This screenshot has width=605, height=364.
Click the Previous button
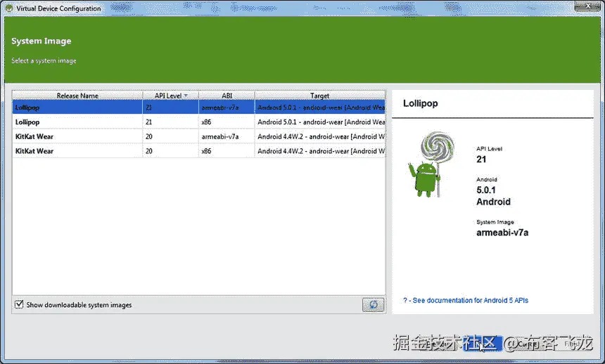437,343
